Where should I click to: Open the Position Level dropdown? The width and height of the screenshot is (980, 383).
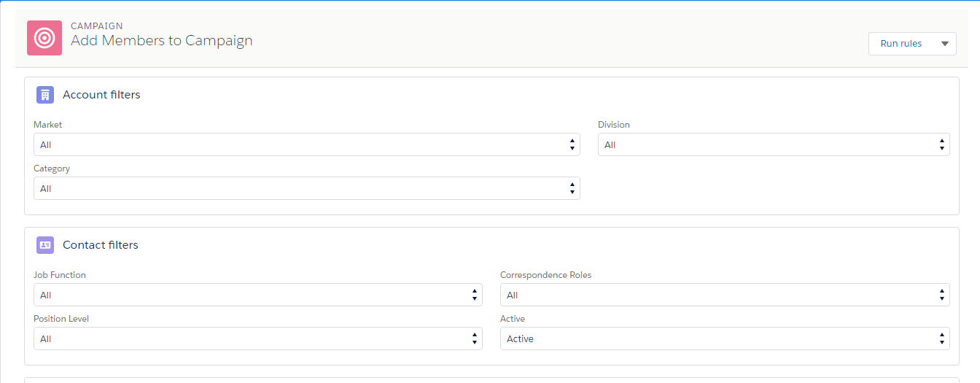[x=257, y=338]
